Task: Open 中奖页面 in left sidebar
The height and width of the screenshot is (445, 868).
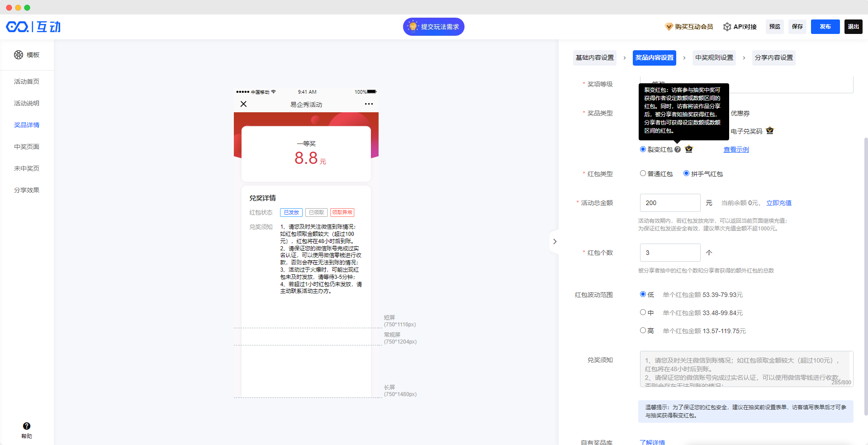Action: [x=27, y=147]
